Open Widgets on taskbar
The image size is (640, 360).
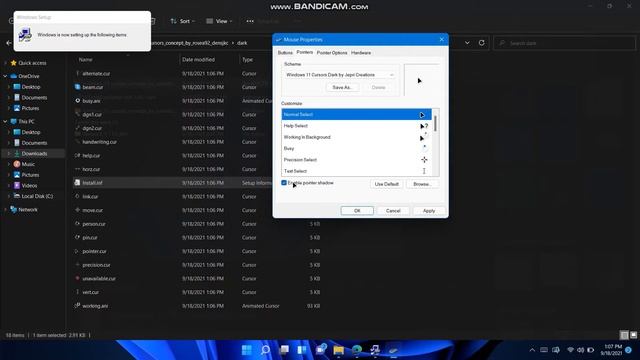[x=302, y=350]
